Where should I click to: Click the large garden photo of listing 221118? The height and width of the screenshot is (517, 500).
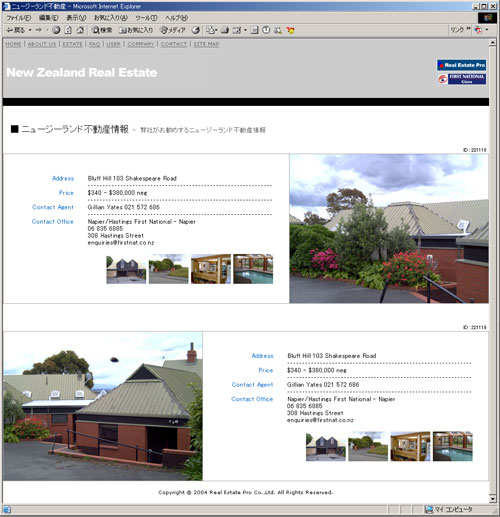389,229
